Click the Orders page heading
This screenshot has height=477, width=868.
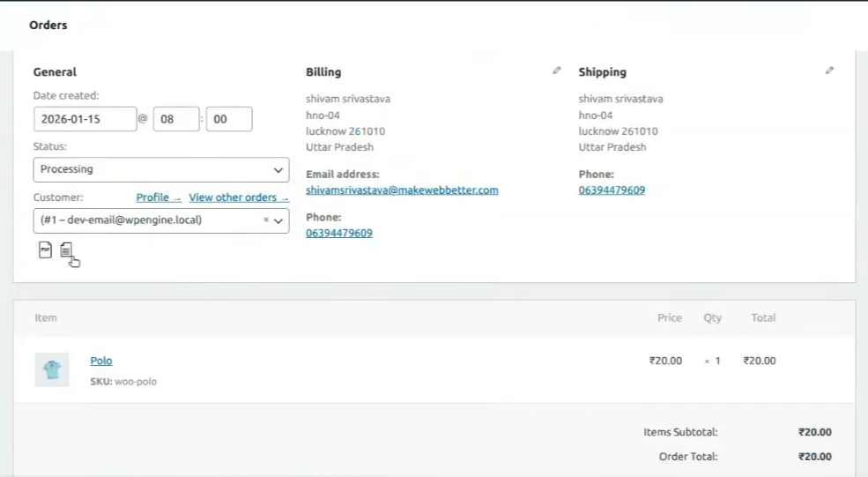(48, 25)
